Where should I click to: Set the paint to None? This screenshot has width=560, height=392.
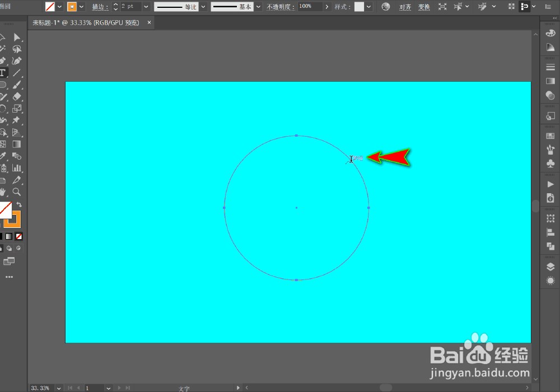point(18,236)
